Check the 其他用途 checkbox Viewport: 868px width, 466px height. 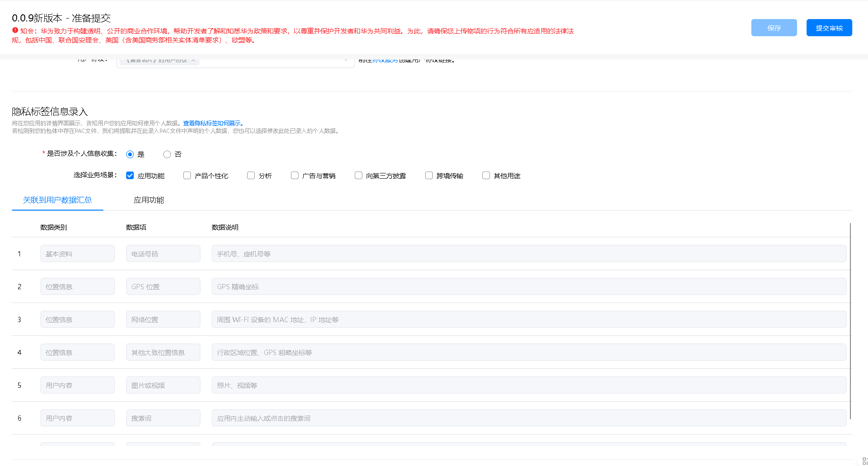coord(486,175)
